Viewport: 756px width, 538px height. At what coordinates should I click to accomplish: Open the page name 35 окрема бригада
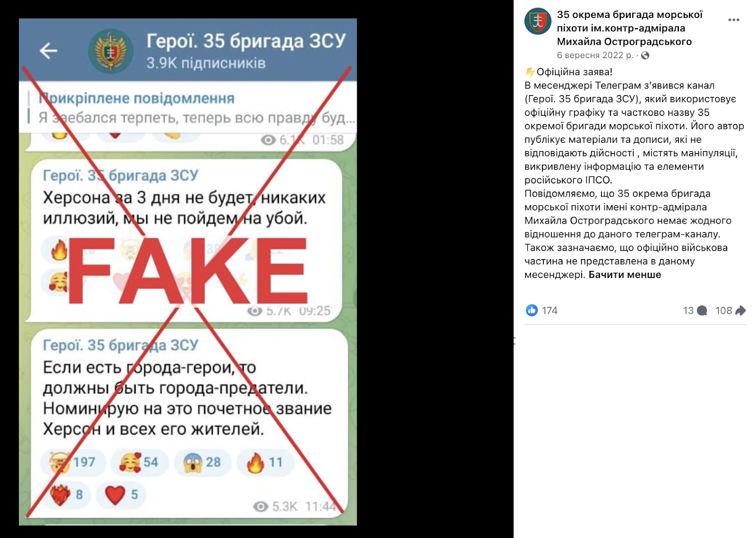pyautogui.click(x=629, y=28)
